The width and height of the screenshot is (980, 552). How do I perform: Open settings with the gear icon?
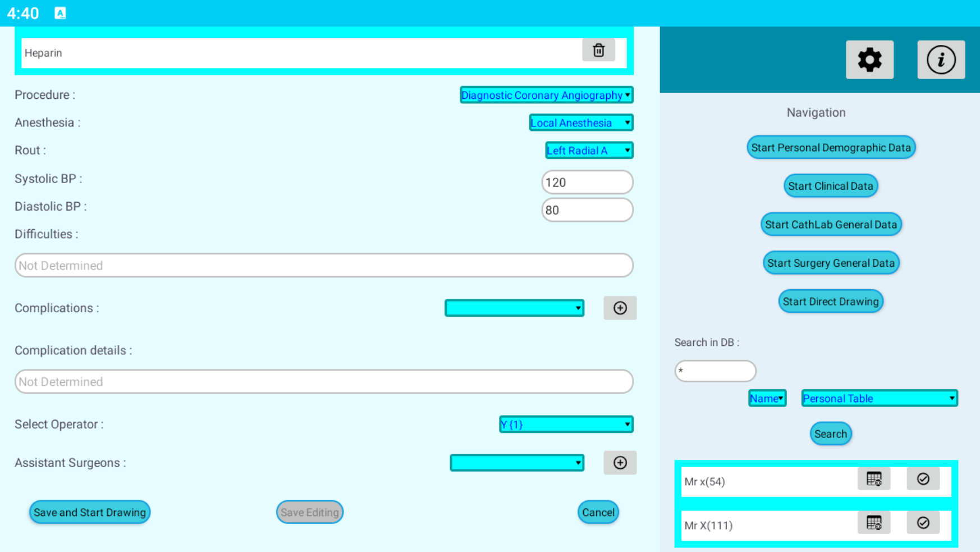click(x=869, y=60)
